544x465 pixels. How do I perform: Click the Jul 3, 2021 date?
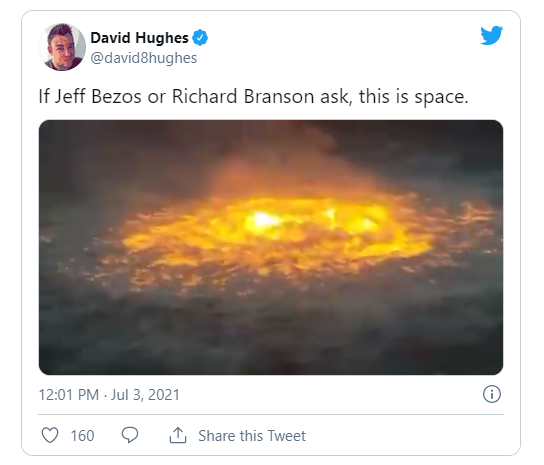tap(145, 395)
